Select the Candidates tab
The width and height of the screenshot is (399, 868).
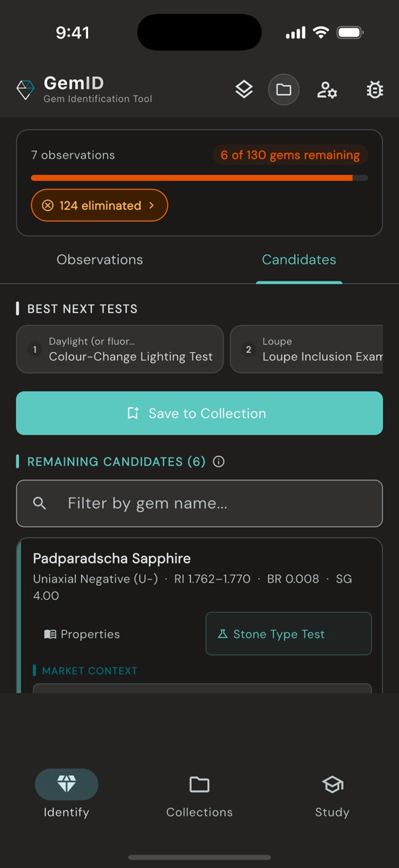tap(299, 260)
